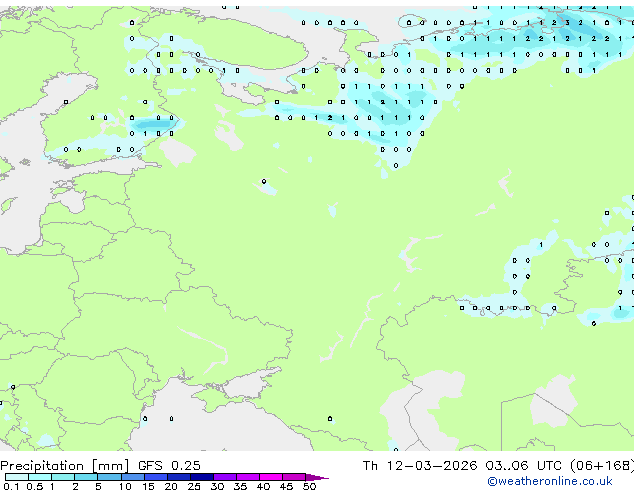The width and height of the screenshot is (634, 490).
Task: Select the 35–40 mm legend color swatch
Action: 248,477
